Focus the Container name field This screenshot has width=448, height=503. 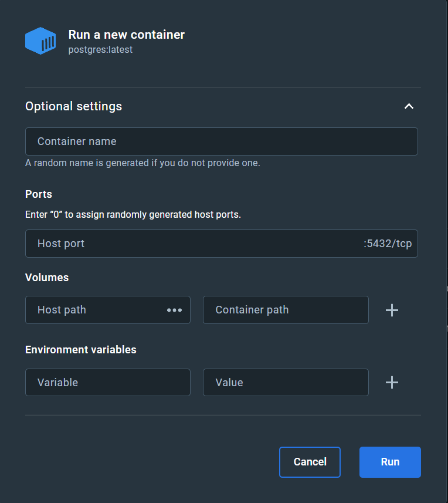coord(221,141)
